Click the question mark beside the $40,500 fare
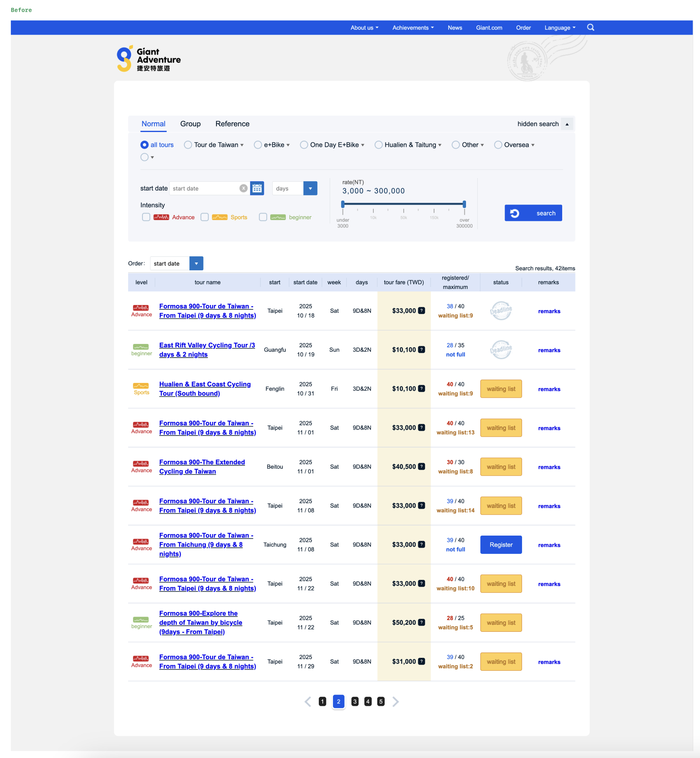This screenshot has width=700, height=758. click(422, 467)
